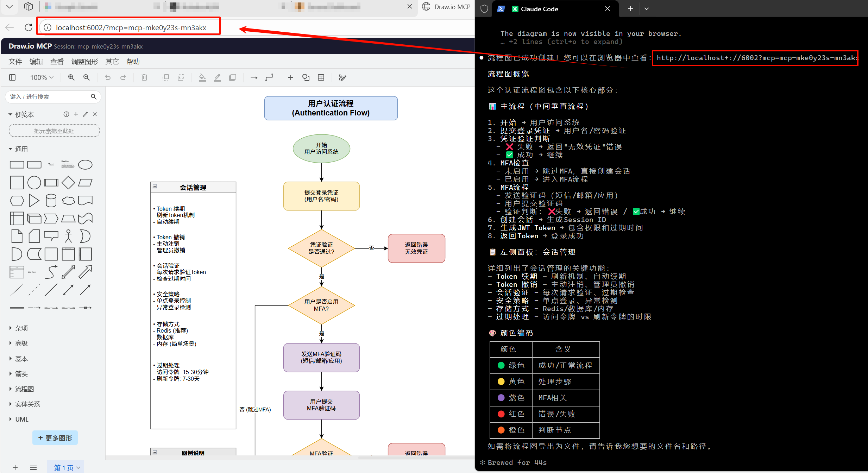Select the waypoints connector tool
The width and height of the screenshot is (868, 473).
click(269, 77)
